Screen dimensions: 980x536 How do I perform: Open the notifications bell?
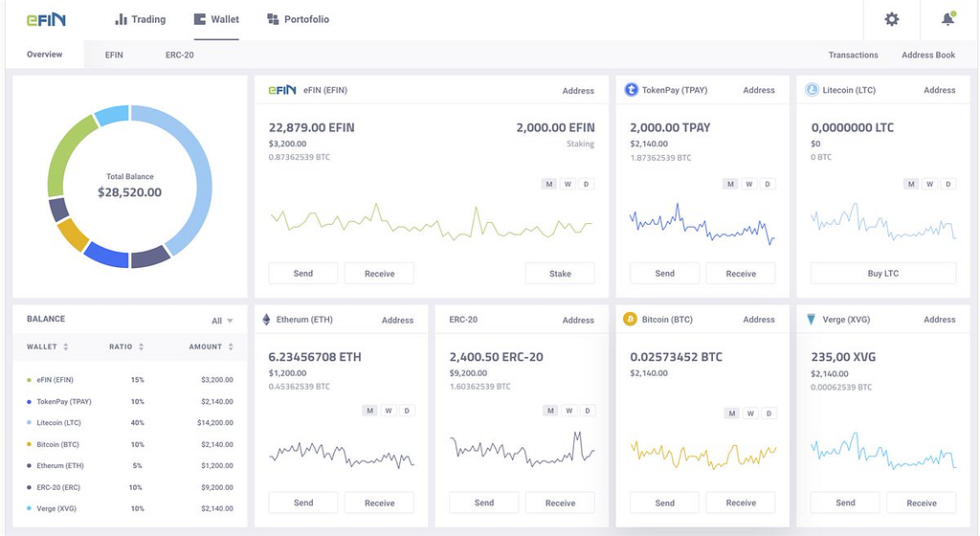pos(947,19)
